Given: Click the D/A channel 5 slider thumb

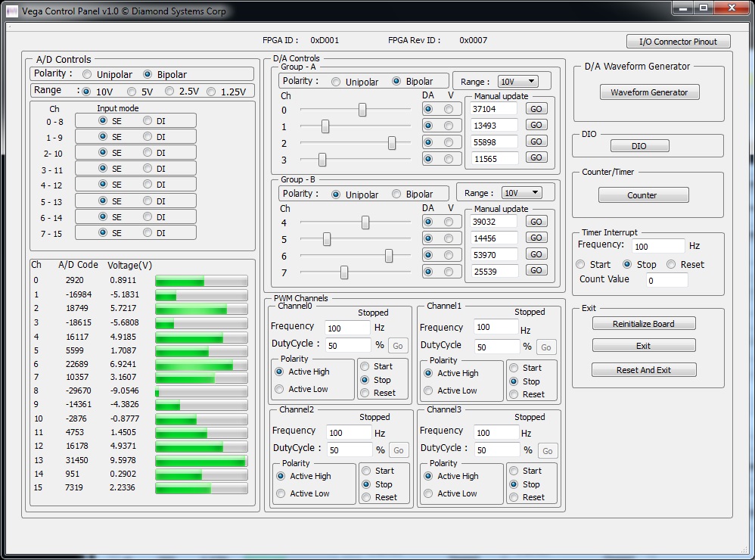Looking at the screenshot, I should point(327,239).
